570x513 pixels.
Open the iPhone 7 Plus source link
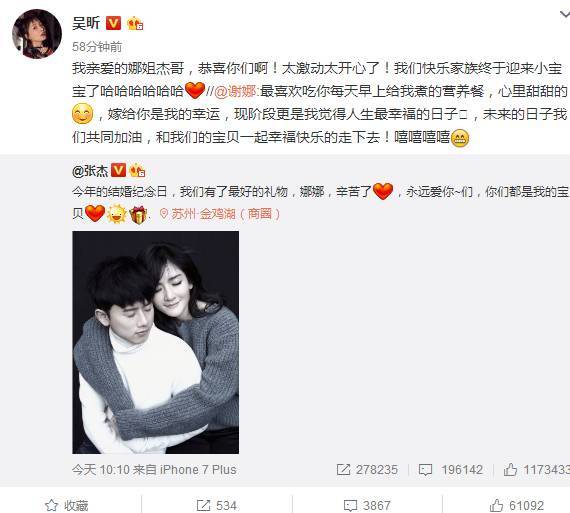click(198, 470)
